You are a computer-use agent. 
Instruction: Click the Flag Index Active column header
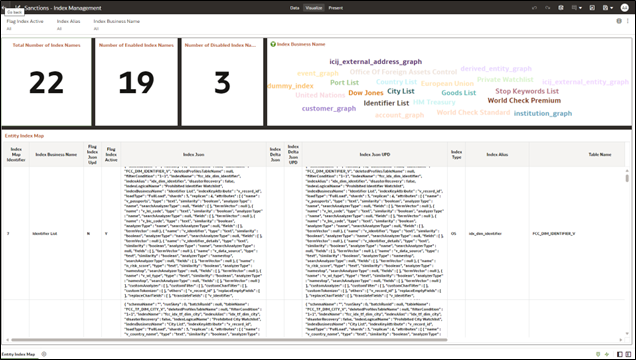[111, 154]
